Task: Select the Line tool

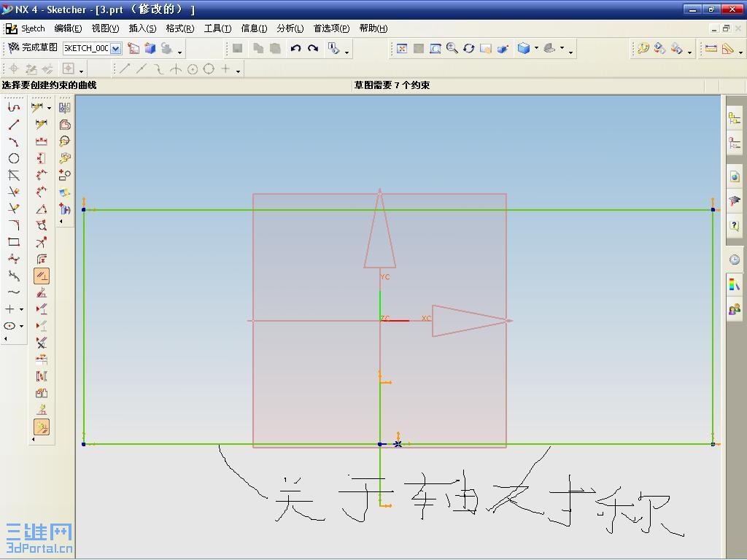Action: 14,125
